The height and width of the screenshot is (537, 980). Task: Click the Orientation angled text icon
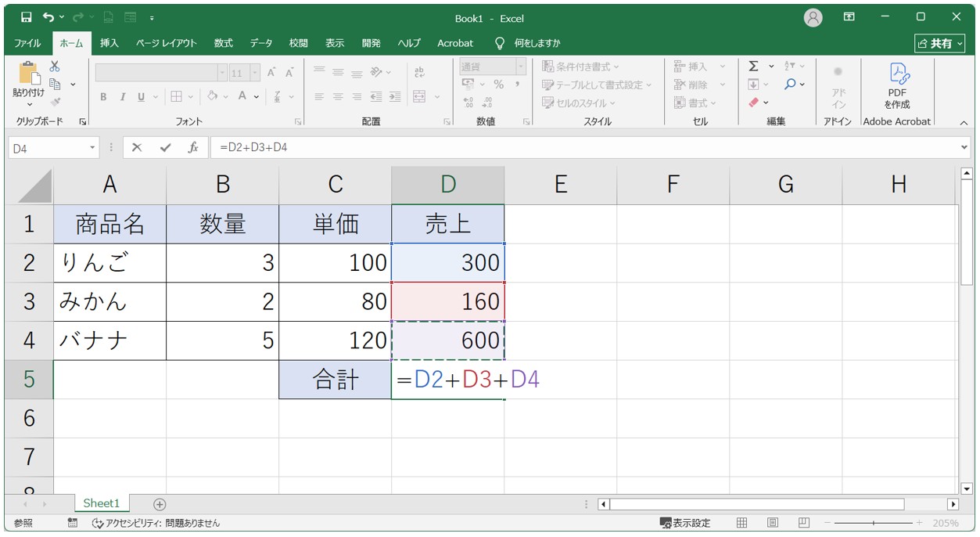(376, 72)
